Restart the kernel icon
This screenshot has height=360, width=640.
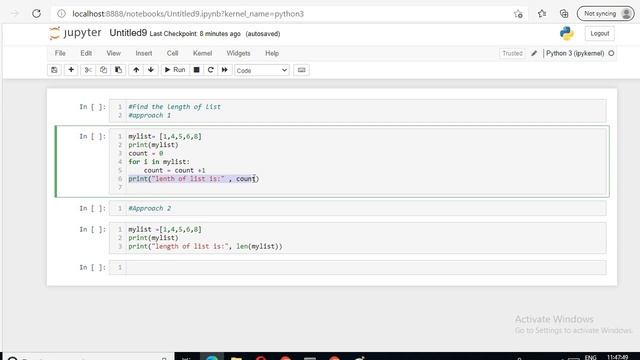click(x=211, y=70)
